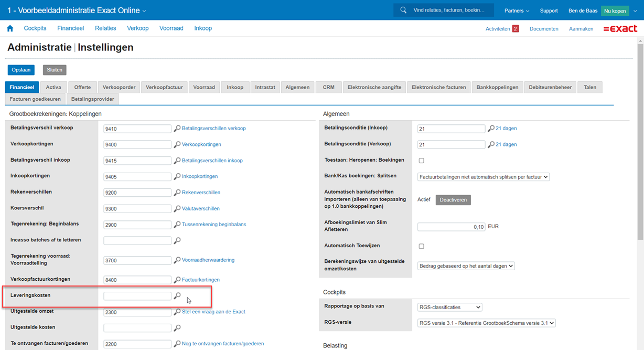The width and height of the screenshot is (644, 350).
Task: Click the search magnifier in top bar
Action: (x=403, y=10)
